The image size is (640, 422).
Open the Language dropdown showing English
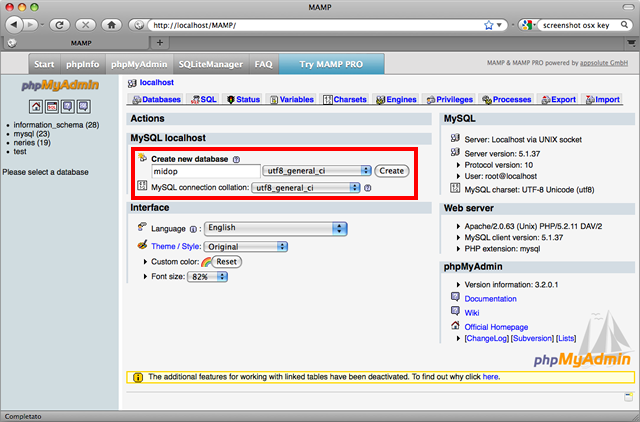tap(276, 228)
